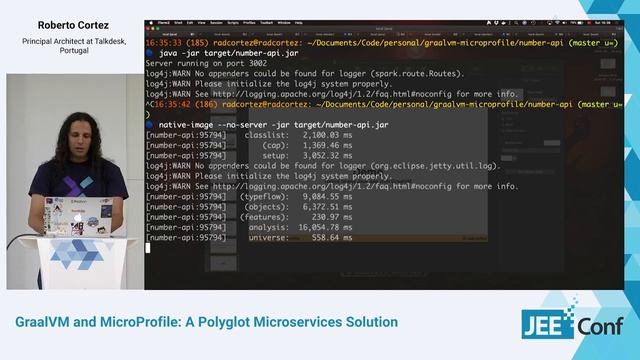The image size is (640, 360).
Task: Open the Toolbelt menu
Action: [x=267, y=23]
